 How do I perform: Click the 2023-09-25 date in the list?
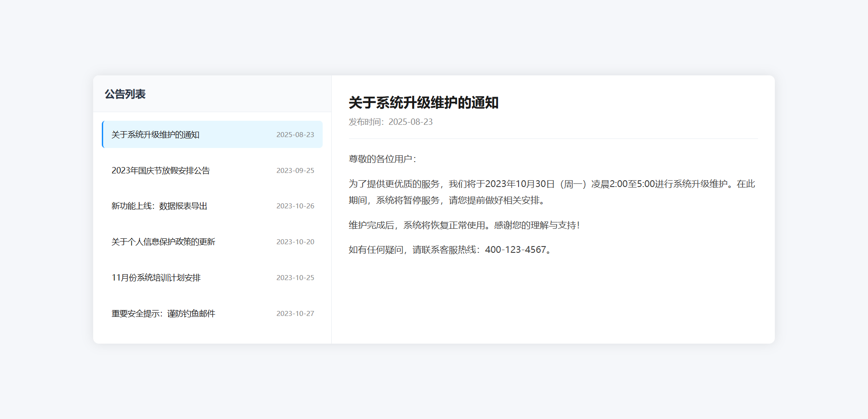coord(295,171)
